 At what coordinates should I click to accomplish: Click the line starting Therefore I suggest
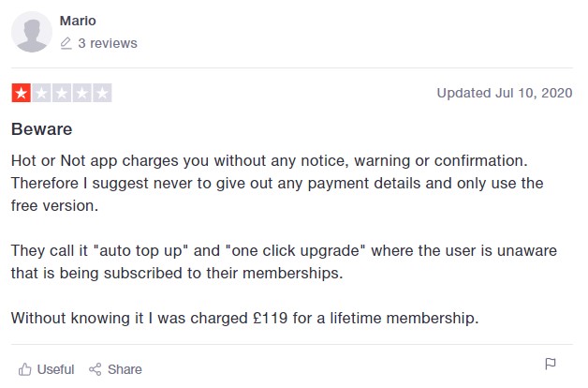[277, 183]
